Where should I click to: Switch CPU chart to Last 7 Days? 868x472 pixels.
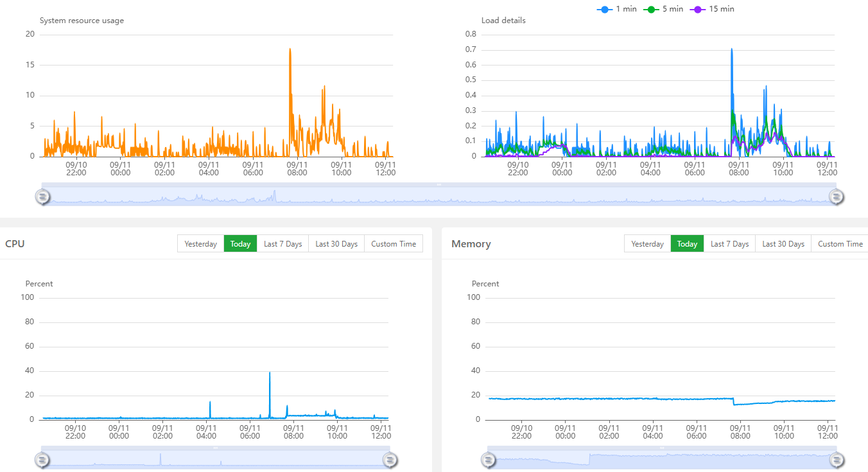(282, 244)
